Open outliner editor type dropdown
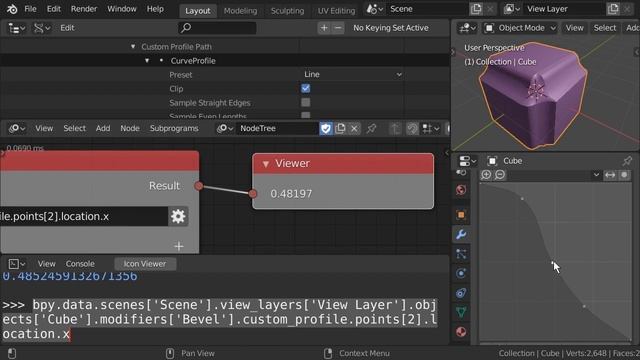640x360 pixels. (x=17, y=28)
